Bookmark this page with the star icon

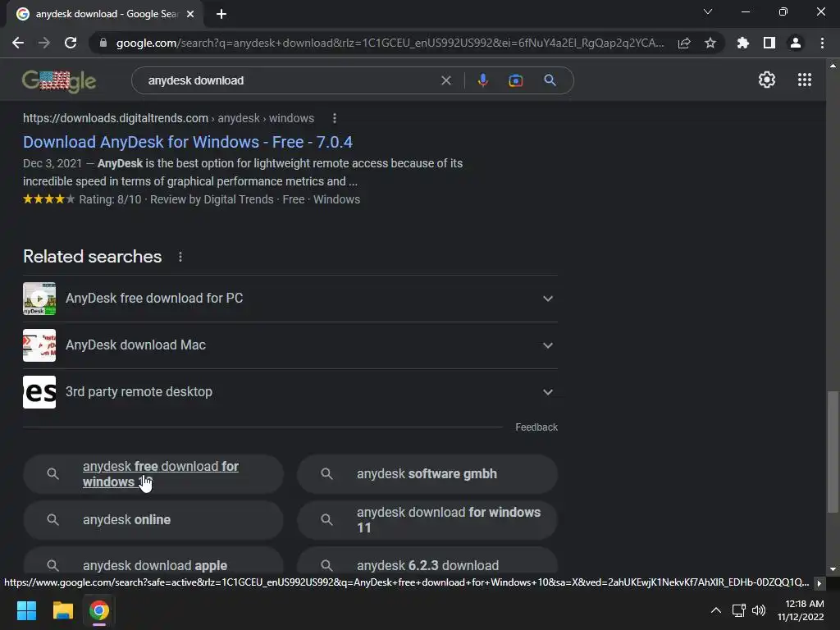(x=710, y=43)
